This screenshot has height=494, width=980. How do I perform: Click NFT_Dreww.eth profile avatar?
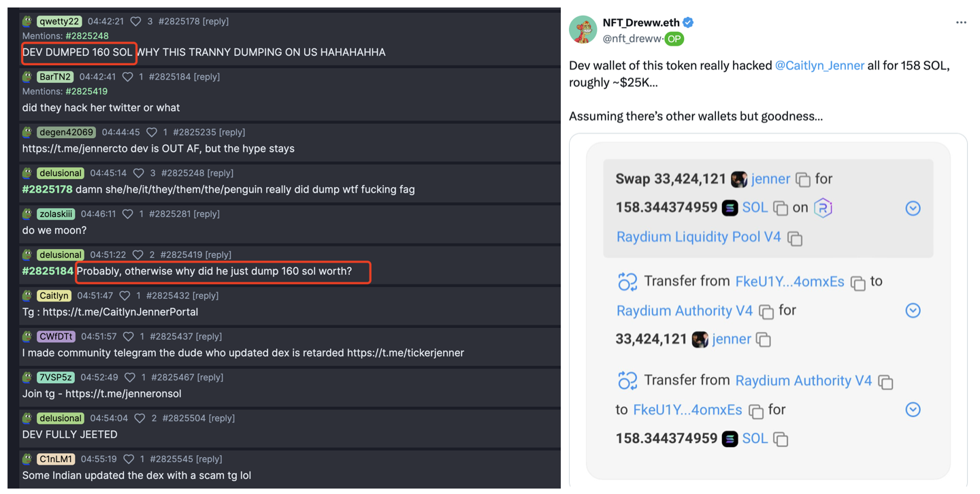tap(583, 30)
